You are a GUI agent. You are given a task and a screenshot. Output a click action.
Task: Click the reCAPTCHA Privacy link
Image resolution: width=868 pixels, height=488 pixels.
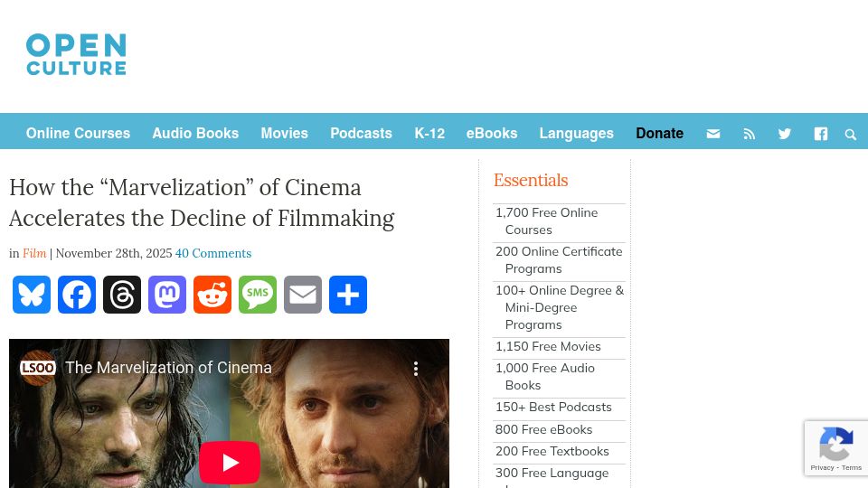tap(822, 467)
